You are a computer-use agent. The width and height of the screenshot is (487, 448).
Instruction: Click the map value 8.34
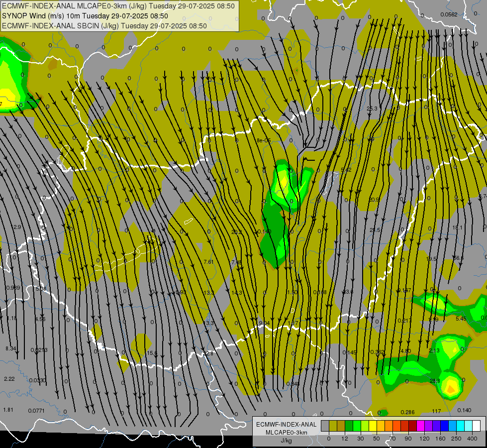[11, 348]
